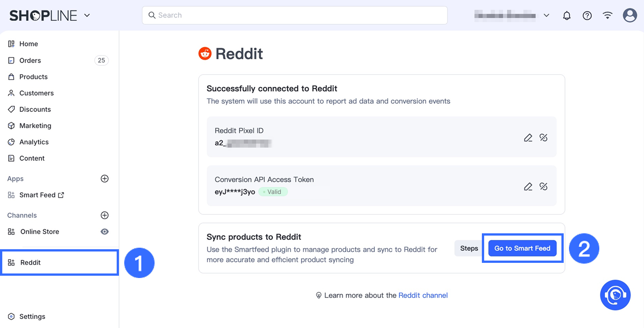The height and width of the screenshot is (328, 644).
Task: Click the Go to Smart Feed button
Action: pyautogui.click(x=522, y=248)
